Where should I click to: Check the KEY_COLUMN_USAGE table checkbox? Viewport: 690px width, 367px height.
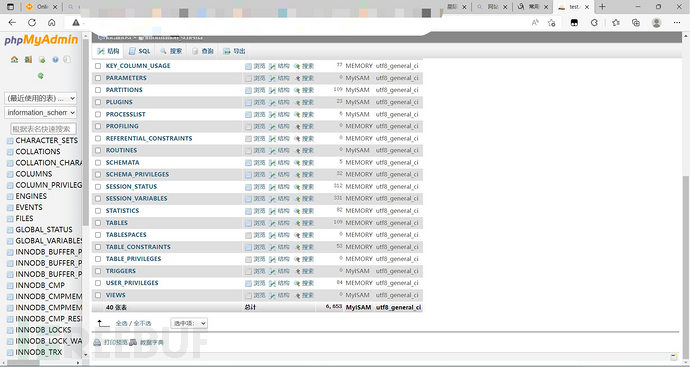coord(98,66)
